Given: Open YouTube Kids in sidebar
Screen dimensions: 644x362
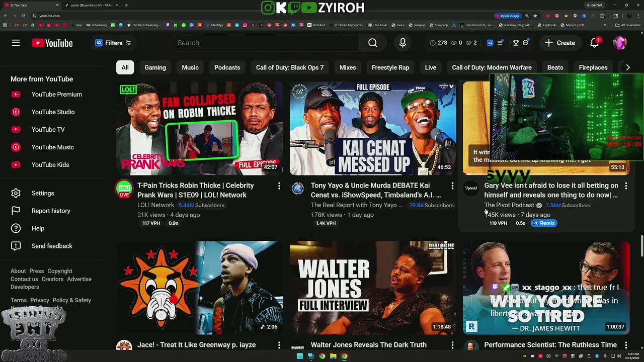Looking at the screenshot, I should (x=51, y=165).
